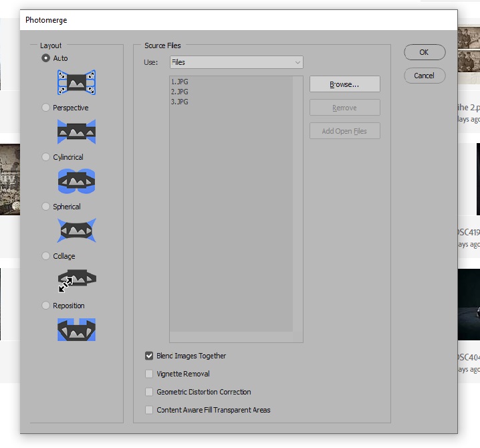
Task: Click the Auto layout preview icon
Action: click(76, 82)
